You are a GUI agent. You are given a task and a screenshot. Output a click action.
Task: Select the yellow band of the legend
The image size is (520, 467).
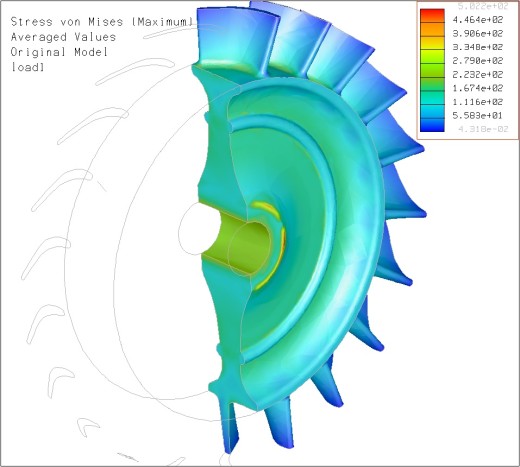coord(432,43)
